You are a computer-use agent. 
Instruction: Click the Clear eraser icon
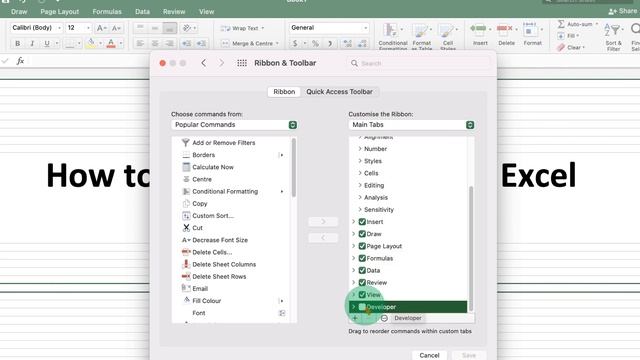[x=561, y=48]
